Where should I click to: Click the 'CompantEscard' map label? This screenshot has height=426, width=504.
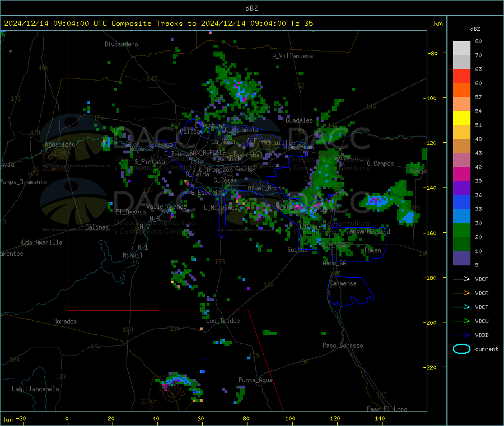pos(368,232)
